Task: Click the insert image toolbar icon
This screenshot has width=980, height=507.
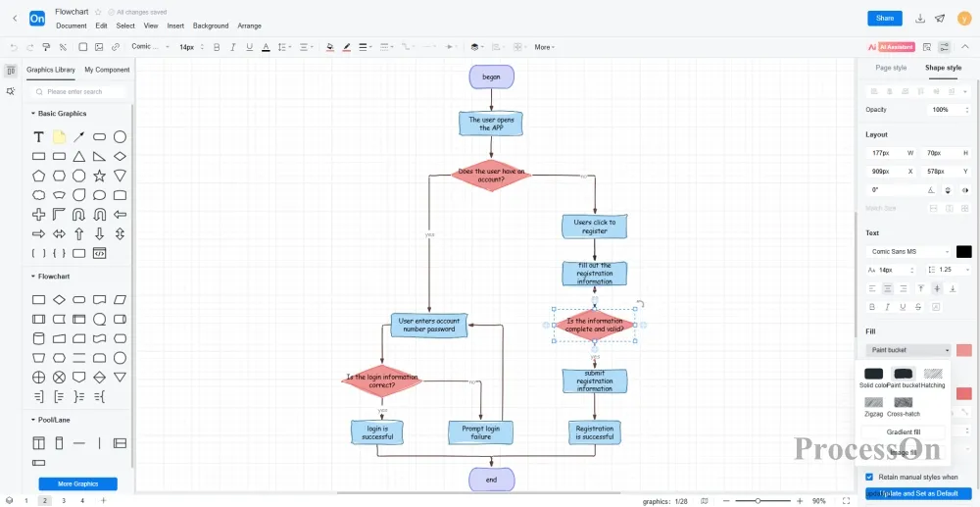Action: pos(99,47)
